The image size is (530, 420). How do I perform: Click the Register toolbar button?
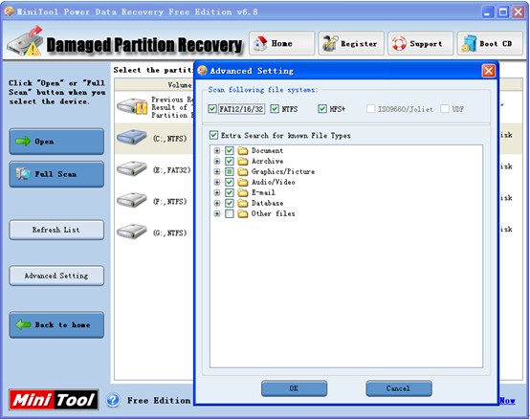click(x=351, y=43)
